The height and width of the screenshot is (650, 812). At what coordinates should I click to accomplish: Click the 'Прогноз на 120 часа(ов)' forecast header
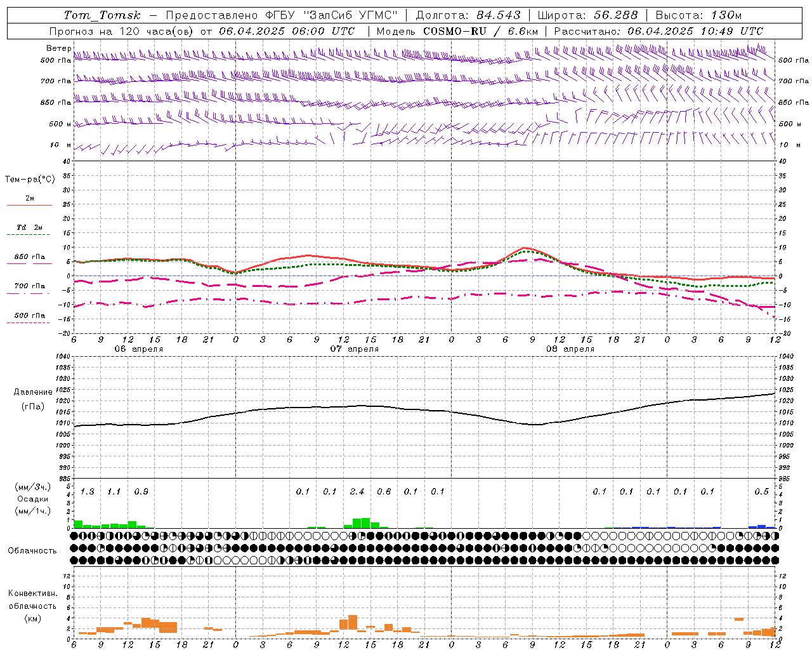122,31
